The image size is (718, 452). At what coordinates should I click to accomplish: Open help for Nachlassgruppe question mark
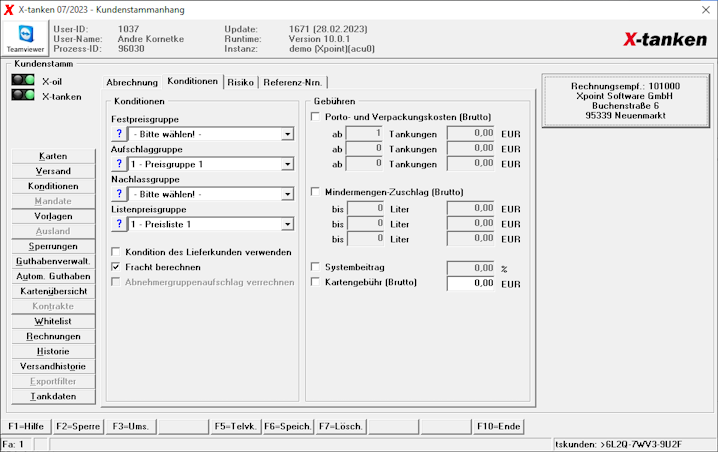[119, 194]
